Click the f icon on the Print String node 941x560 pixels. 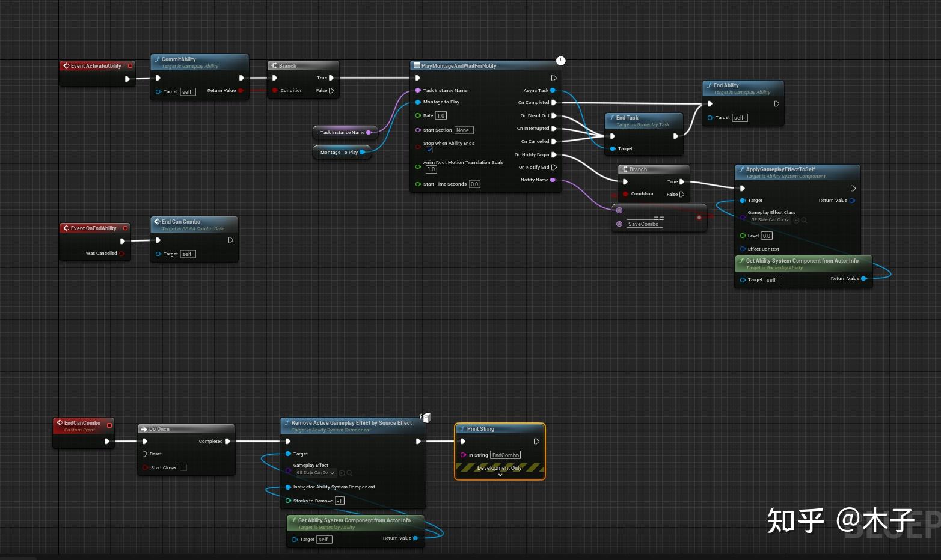464,428
